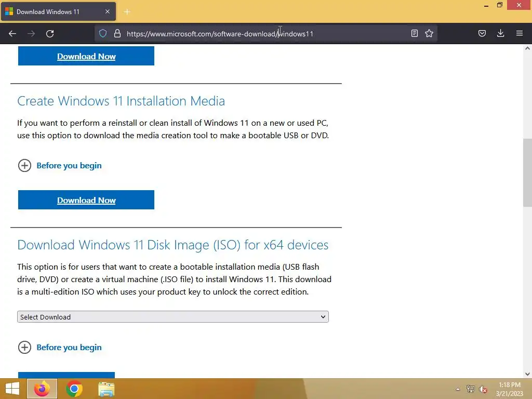The width and height of the screenshot is (532, 399).
Task: Click the scrollbar up arrow
Action: click(x=527, y=48)
